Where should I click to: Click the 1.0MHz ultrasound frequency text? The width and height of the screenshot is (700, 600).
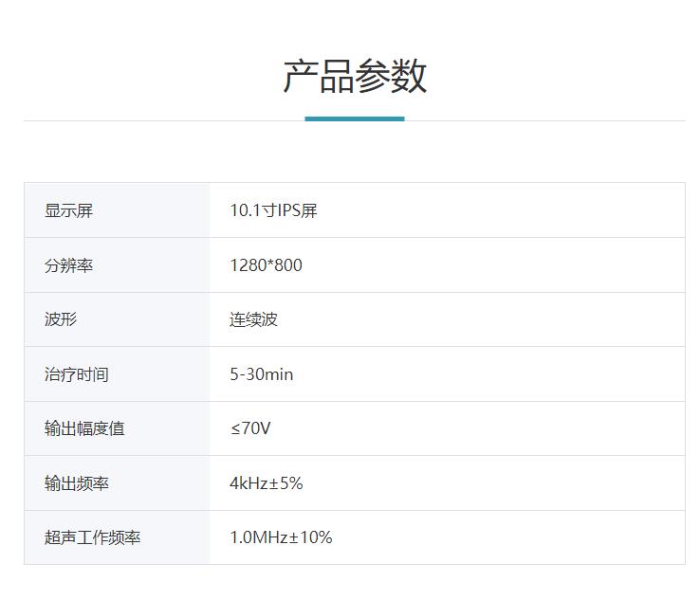click(x=258, y=537)
